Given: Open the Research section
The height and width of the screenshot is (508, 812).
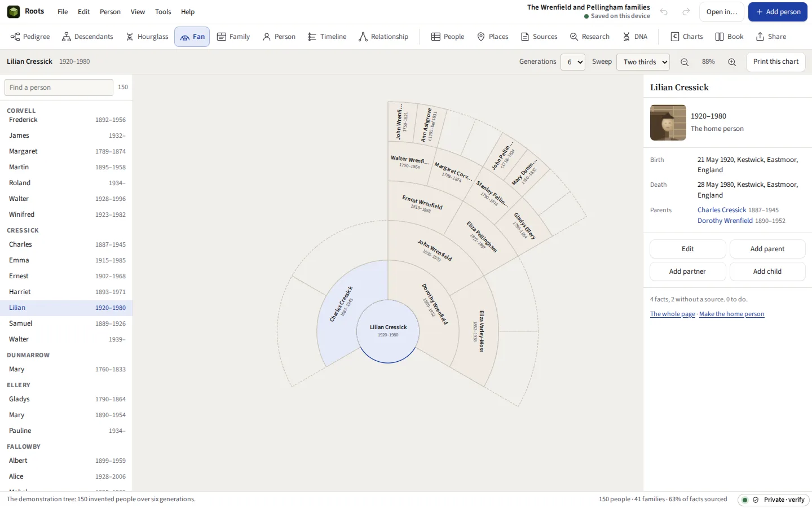Looking at the screenshot, I should coord(590,37).
